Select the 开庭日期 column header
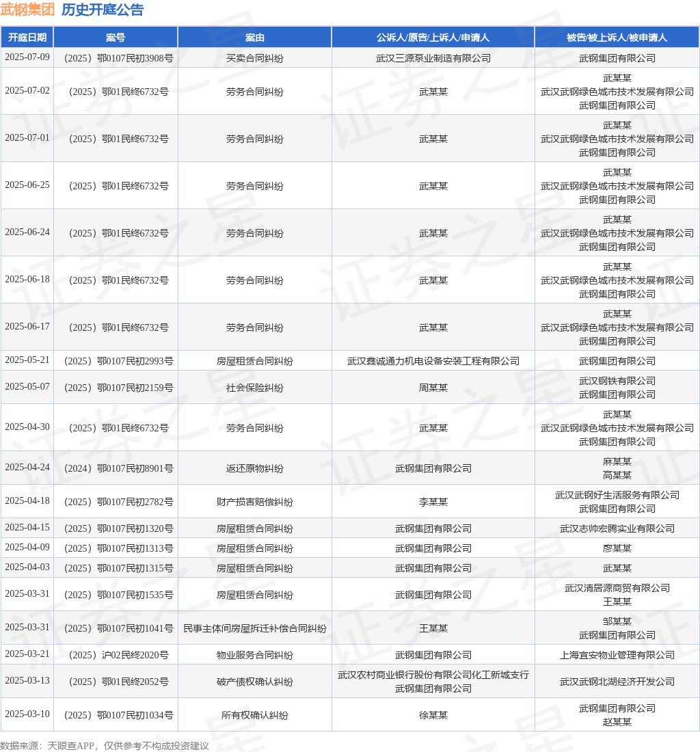 click(27, 38)
